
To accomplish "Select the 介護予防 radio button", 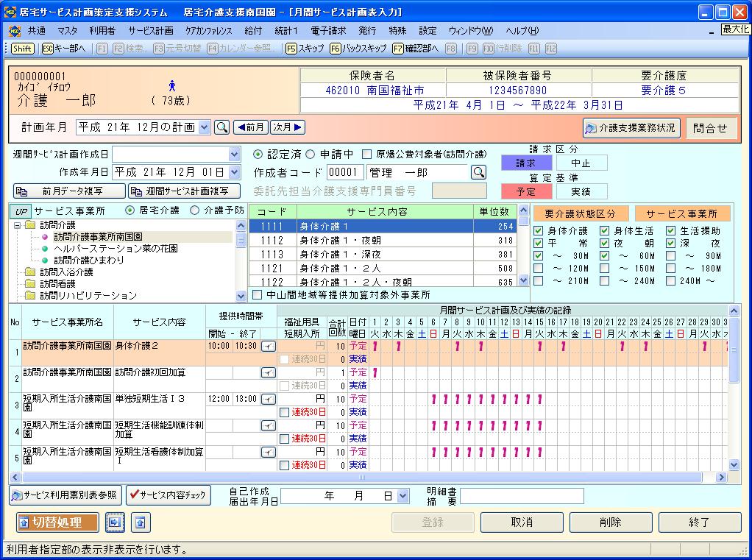I will 195,210.
